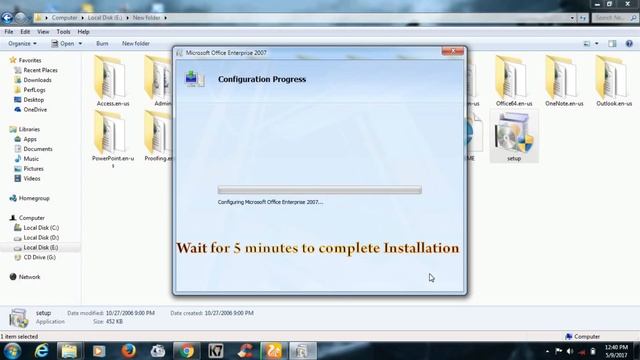Open the Organize dropdown
Viewport: 640px width, 360px height.
tap(22, 43)
